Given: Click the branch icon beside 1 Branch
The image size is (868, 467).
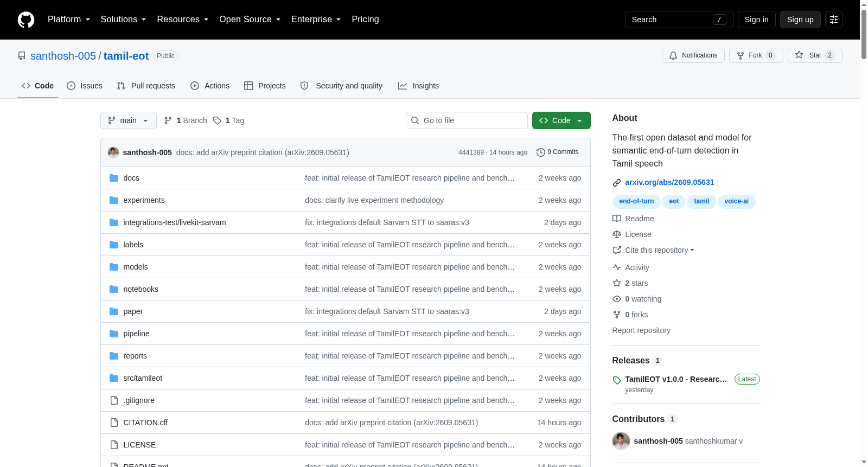Looking at the screenshot, I should [x=168, y=120].
